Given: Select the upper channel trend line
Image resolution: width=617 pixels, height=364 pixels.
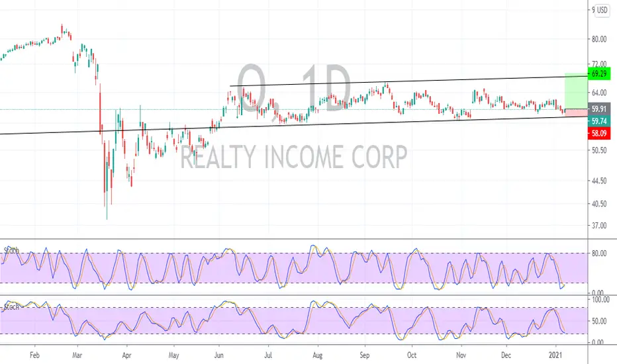Looking at the screenshot, I should point(408,81).
